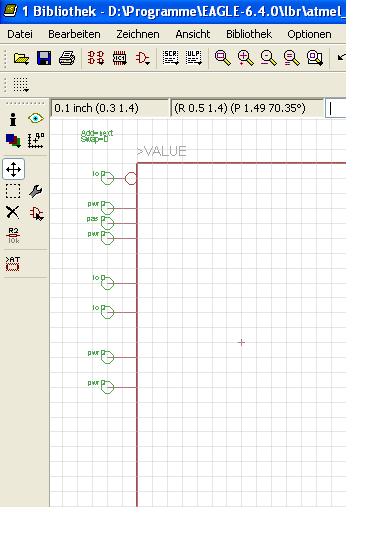Open the Bibliothek menu
Image resolution: width=367 pixels, height=555 pixels.
click(x=249, y=34)
